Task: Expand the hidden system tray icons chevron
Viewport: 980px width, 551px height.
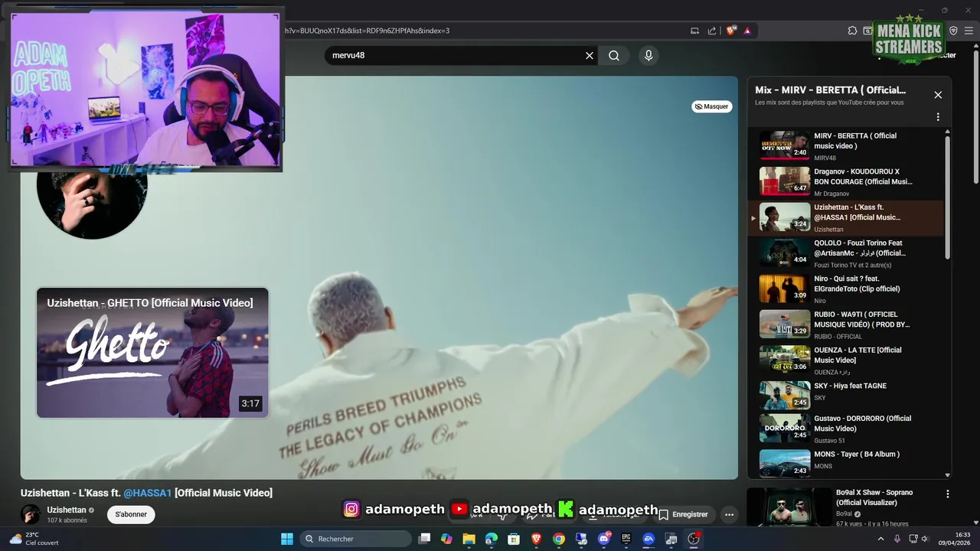Action: [880, 539]
